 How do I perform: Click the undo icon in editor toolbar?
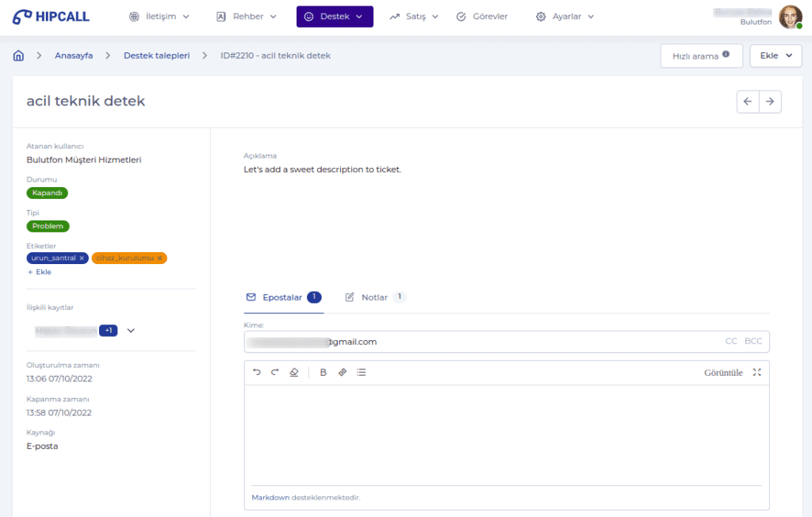pos(256,372)
